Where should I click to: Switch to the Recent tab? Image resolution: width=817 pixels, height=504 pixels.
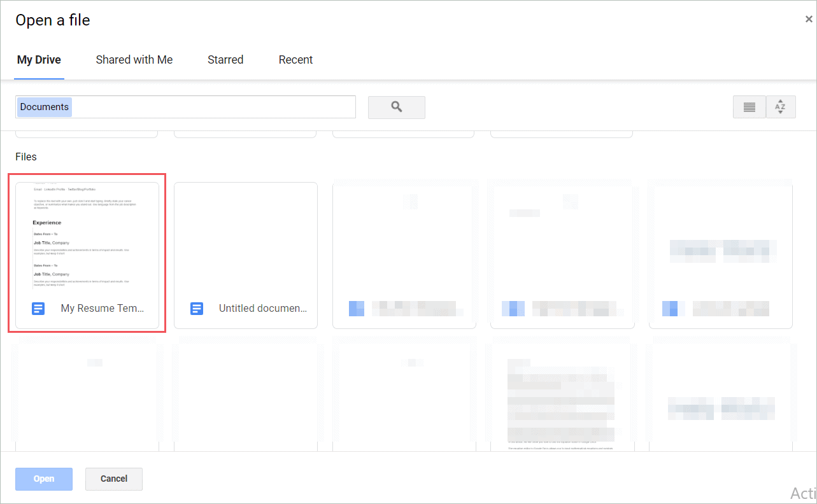pyautogui.click(x=295, y=59)
